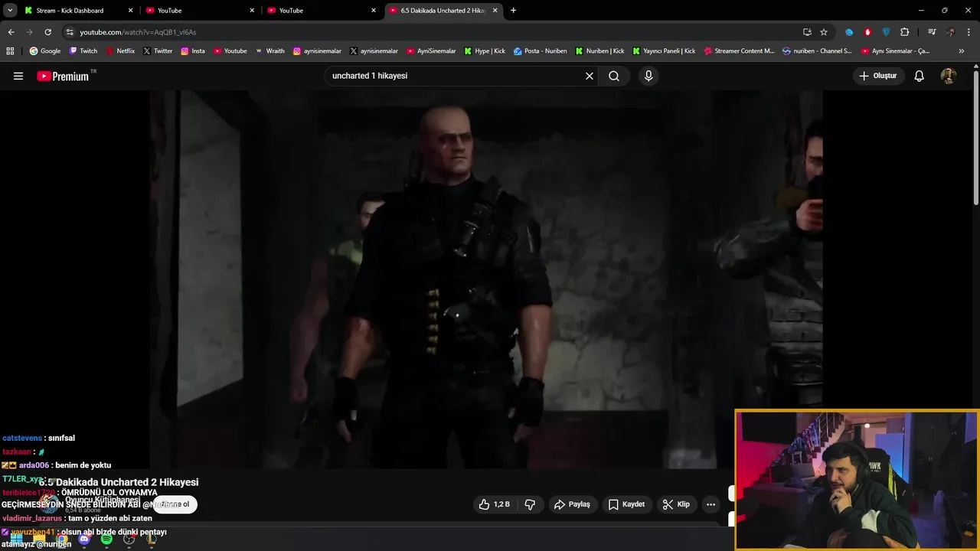Click the address bar URL field
980x551 pixels.
pos(429,32)
